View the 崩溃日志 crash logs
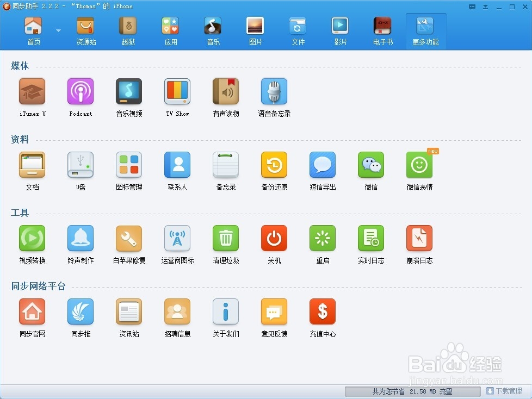Viewport: 532px width, 399px height. tap(419, 238)
